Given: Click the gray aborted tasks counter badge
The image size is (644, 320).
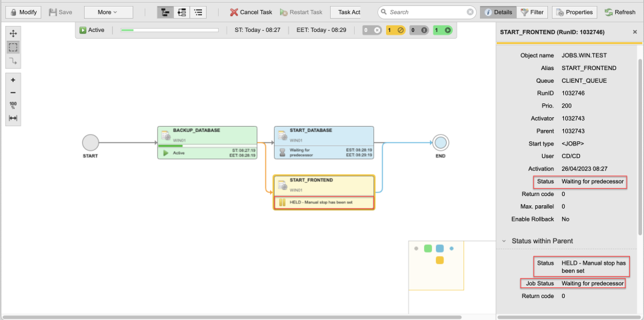Looking at the screenshot, I should pos(373,30).
